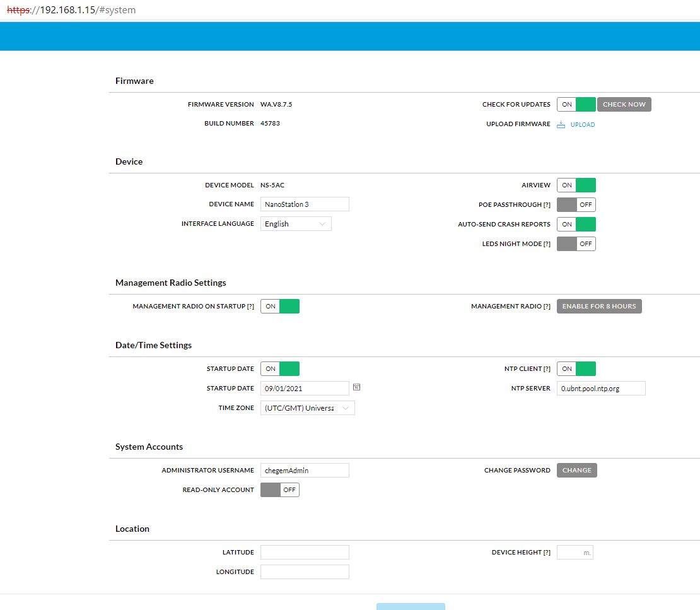Click Enable For 8 Hours button

tap(599, 307)
